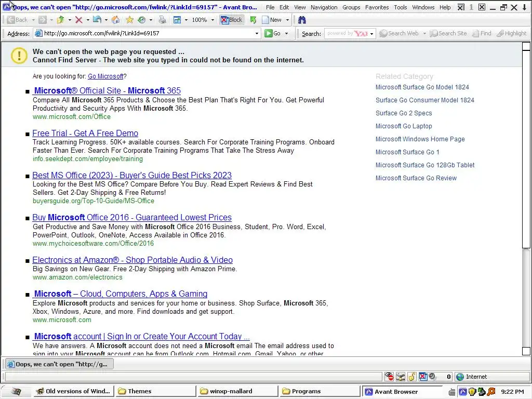This screenshot has height=399, width=532.
Task: Open the Favorites menu
Action: (x=377, y=7)
